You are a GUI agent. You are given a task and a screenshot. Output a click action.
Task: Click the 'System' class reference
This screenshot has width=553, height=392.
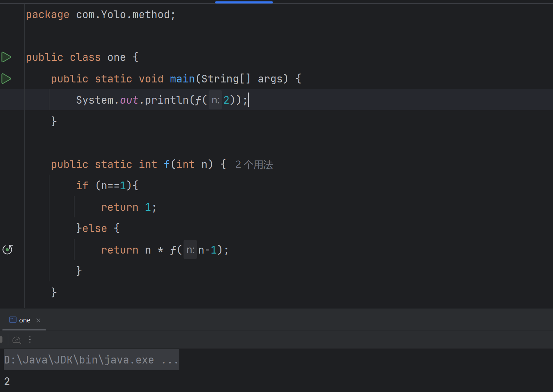(x=95, y=100)
